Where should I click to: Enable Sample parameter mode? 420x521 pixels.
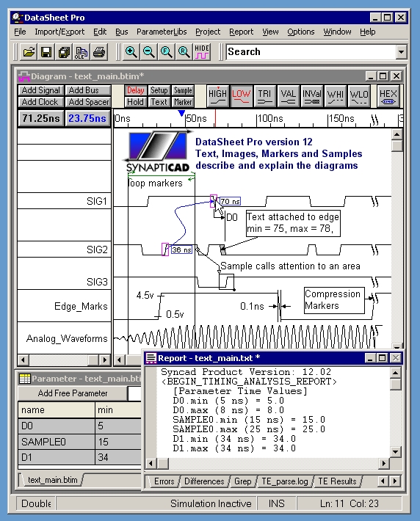[x=183, y=90]
